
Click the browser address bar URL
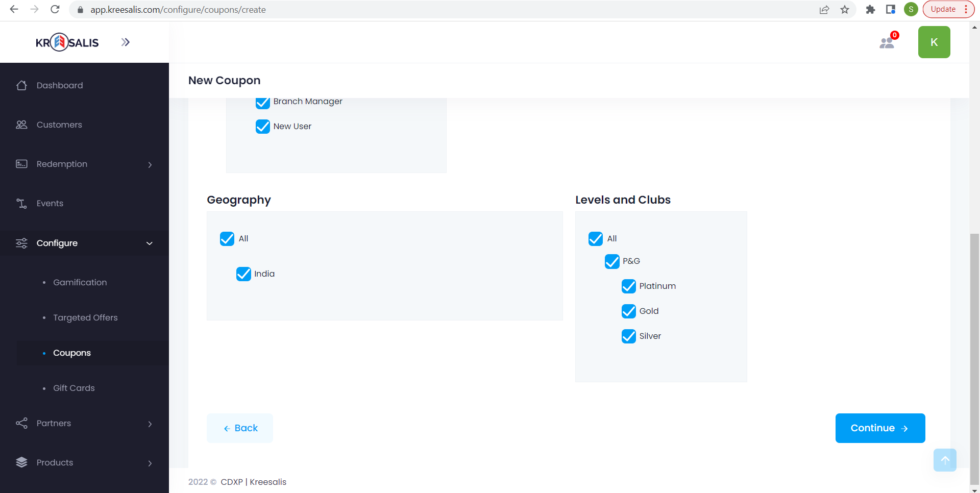click(178, 10)
